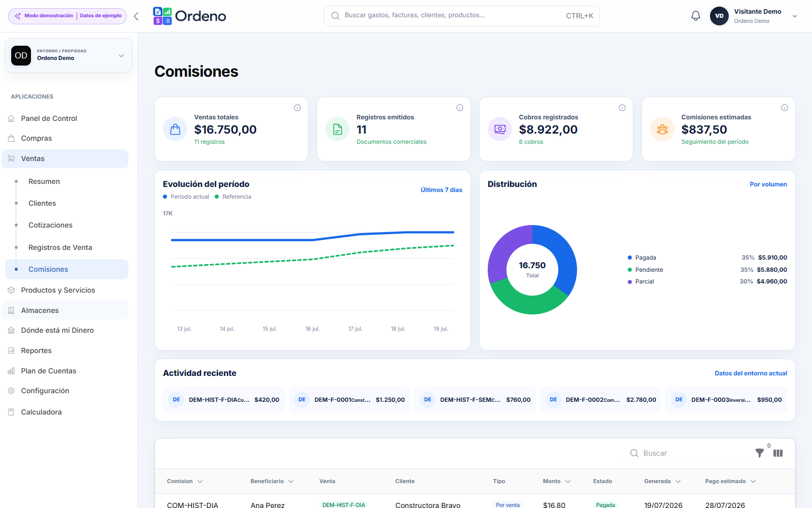
Task: Go to Registros de Venta
Action: point(60,247)
